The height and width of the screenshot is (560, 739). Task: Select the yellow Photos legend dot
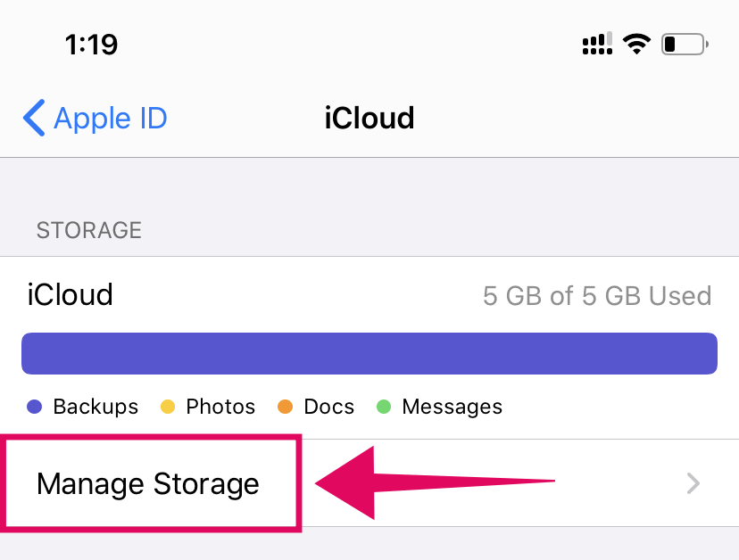169,407
